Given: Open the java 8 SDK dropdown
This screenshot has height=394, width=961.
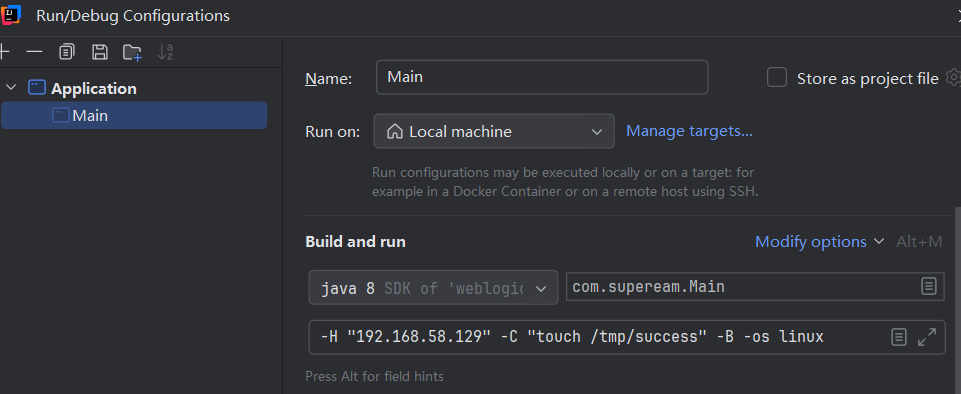Looking at the screenshot, I should point(433,287).
